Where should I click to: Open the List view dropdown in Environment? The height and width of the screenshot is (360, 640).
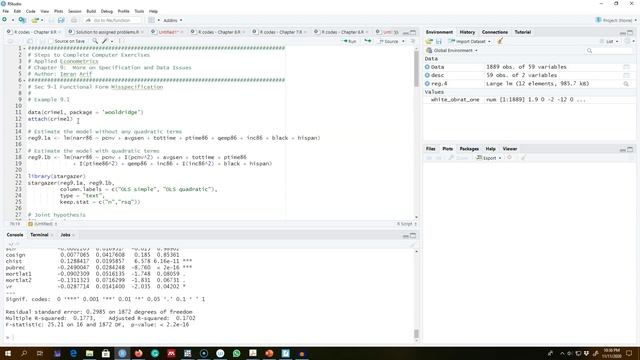[609, 41]
